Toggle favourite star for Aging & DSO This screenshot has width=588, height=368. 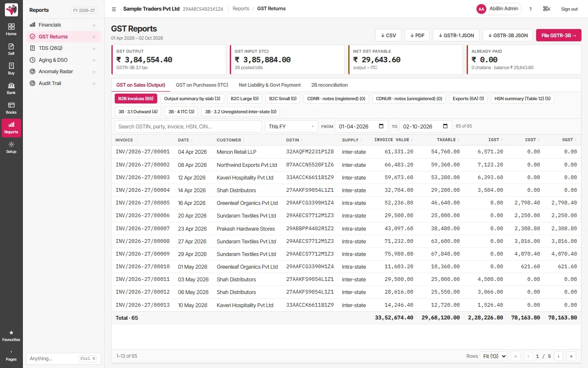point(94,60)
